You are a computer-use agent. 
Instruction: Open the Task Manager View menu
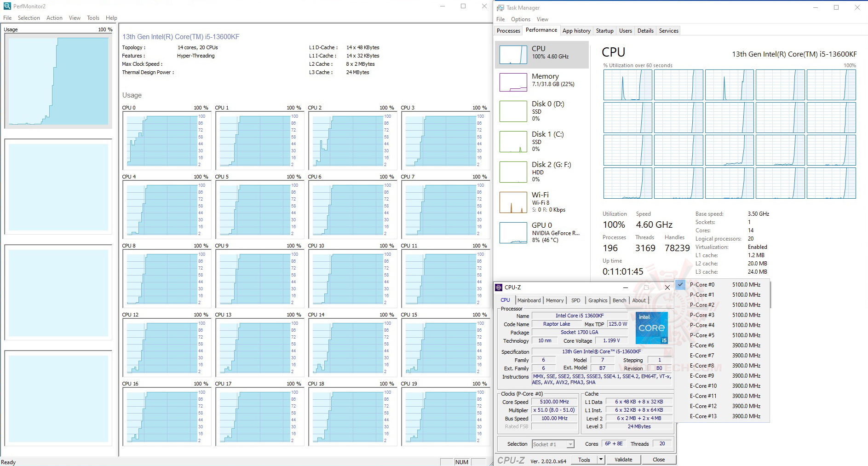pyautogui.click(x=542, y=19)
